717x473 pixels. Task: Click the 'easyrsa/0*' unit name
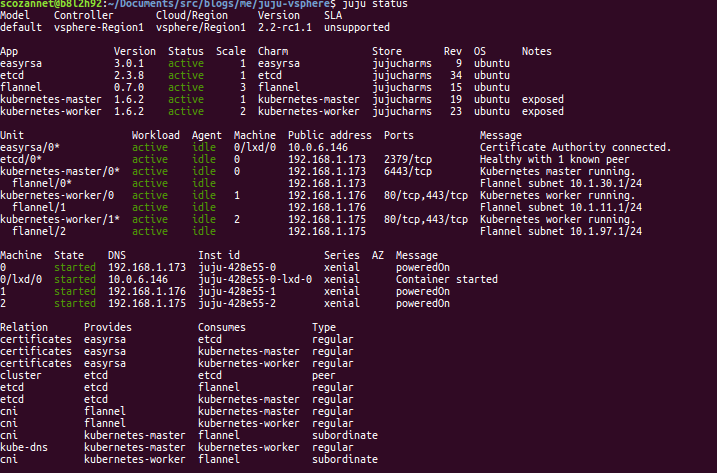click(x=31, y=148)
